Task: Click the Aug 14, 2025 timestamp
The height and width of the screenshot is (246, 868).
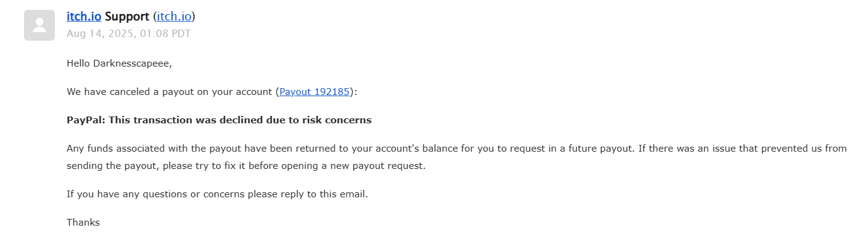Action: [x=128, y=33]
